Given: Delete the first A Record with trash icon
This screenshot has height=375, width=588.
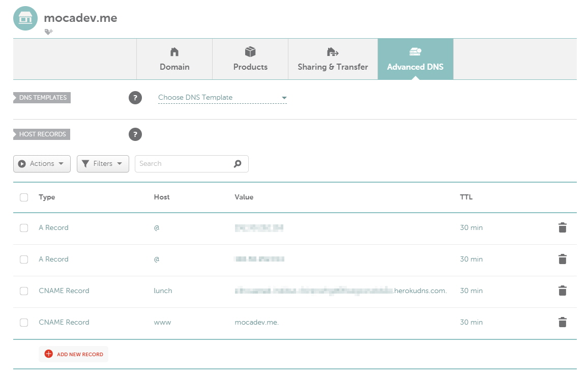Looking at the screenshot, I should click(x=562, y=227).
